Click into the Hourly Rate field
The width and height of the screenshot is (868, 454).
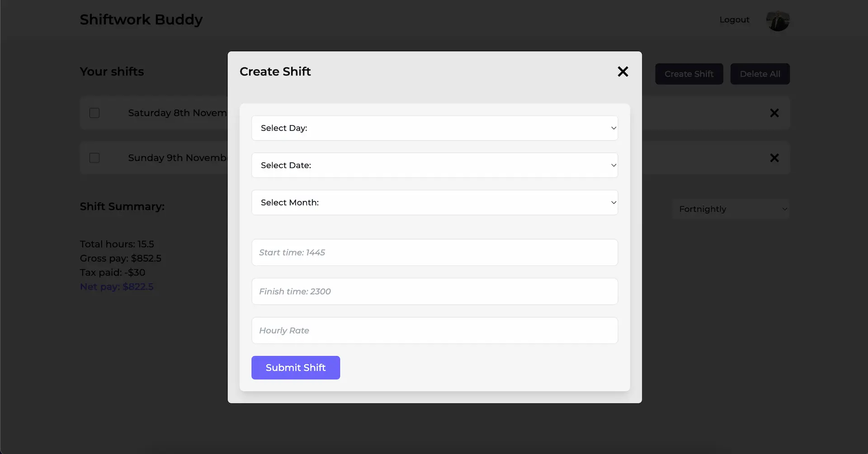point(434,331)
